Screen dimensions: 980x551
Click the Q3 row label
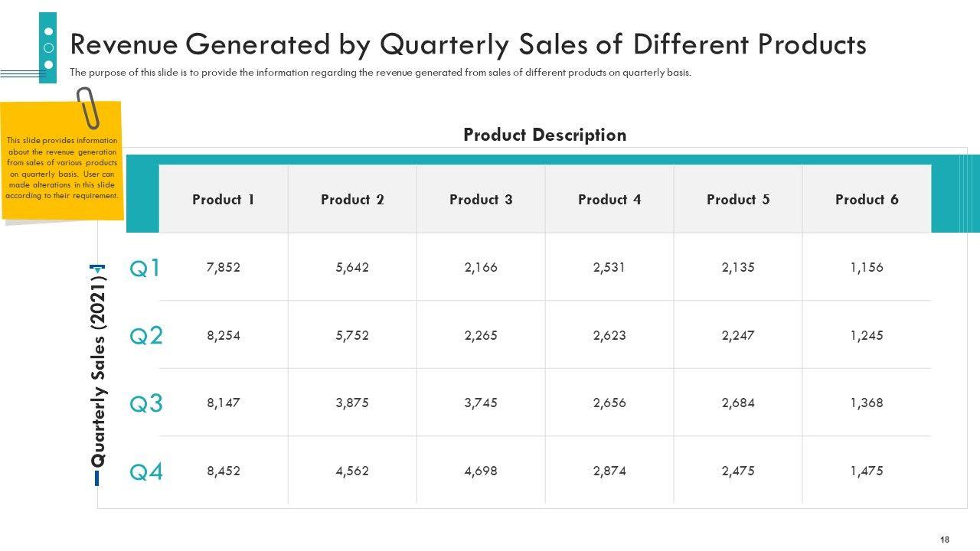[x=145, y=403]
